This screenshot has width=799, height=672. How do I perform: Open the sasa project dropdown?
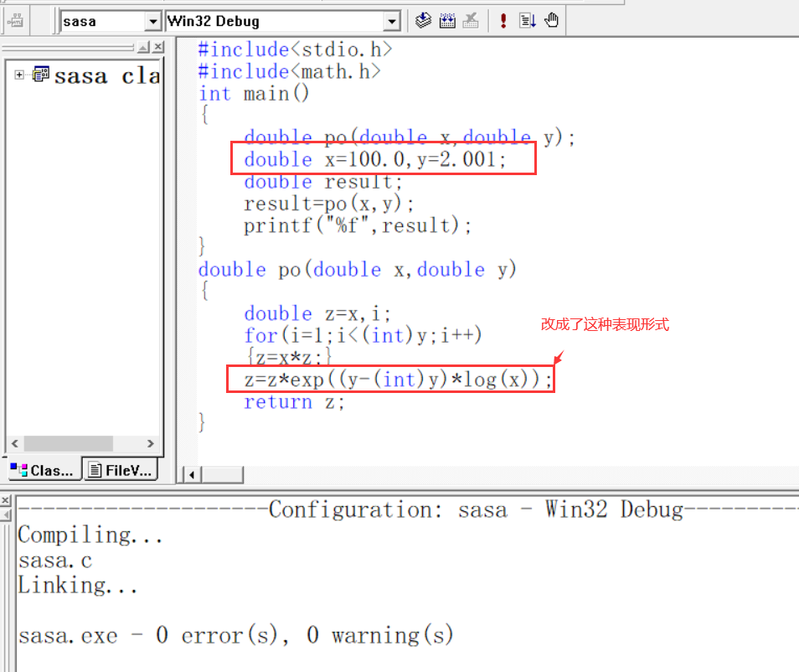[x=152, y=21]
